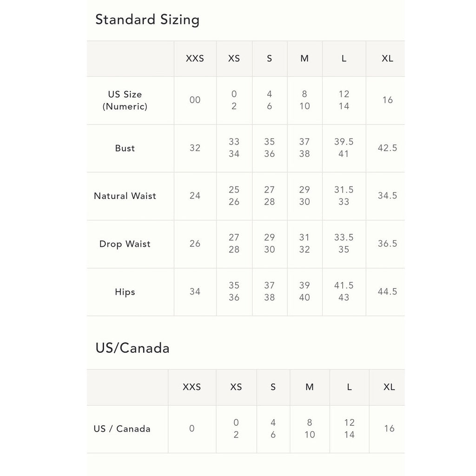Click the 44.5 hips value for XL

point(387,291)
